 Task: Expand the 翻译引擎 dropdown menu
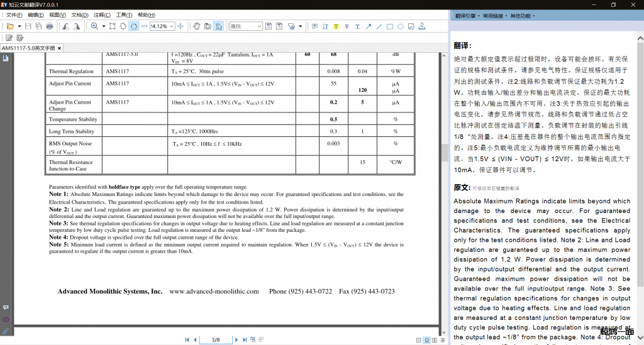point(466,15)
